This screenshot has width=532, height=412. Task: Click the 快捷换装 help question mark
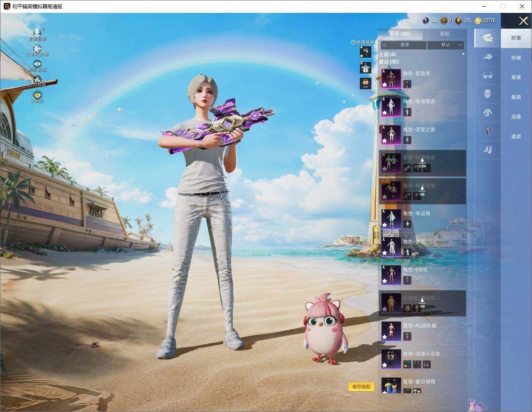click(x=354, y=42)
